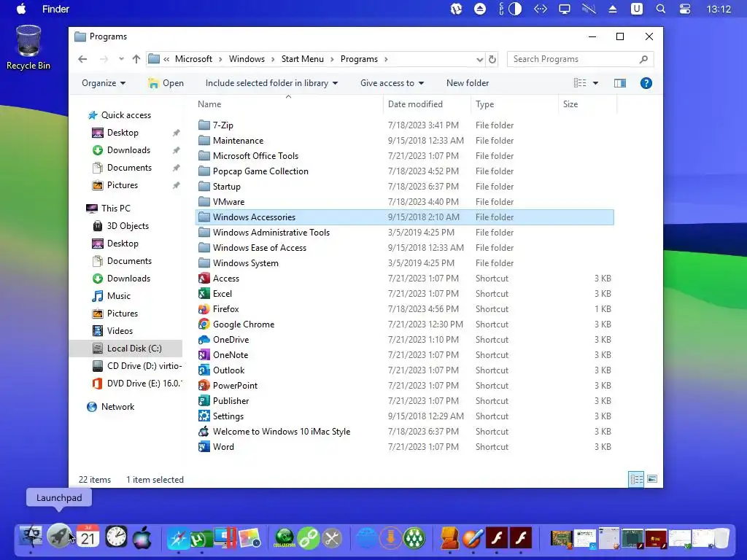747x560 pixels.
Task: Click the Open toolbar button
Action: pos(166,83)
